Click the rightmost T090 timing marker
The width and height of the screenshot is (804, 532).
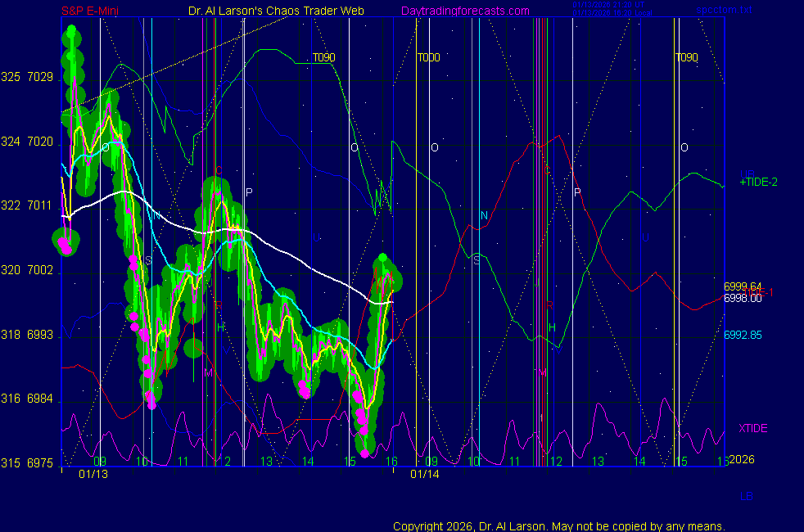[x=686, y=58]
